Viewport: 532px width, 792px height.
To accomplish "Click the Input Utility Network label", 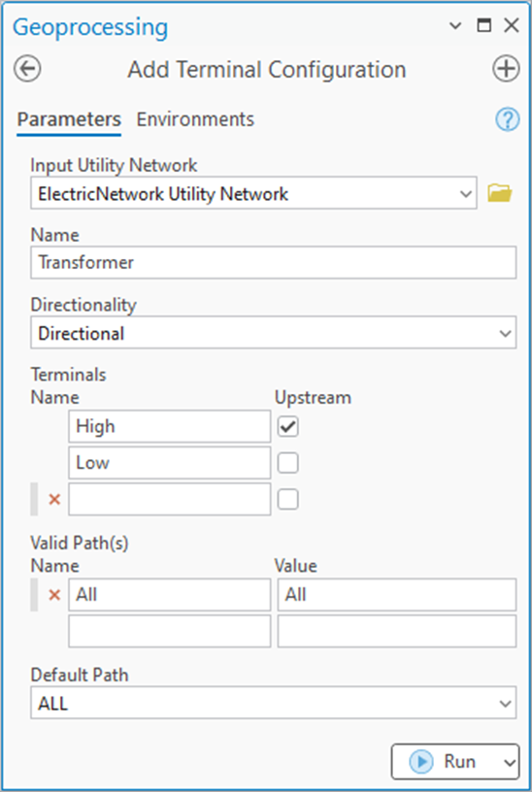I will click(115, 165).
